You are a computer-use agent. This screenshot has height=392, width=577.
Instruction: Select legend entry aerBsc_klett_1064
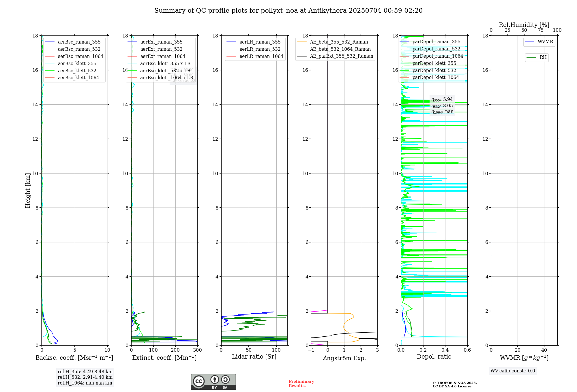coord(72,78)
